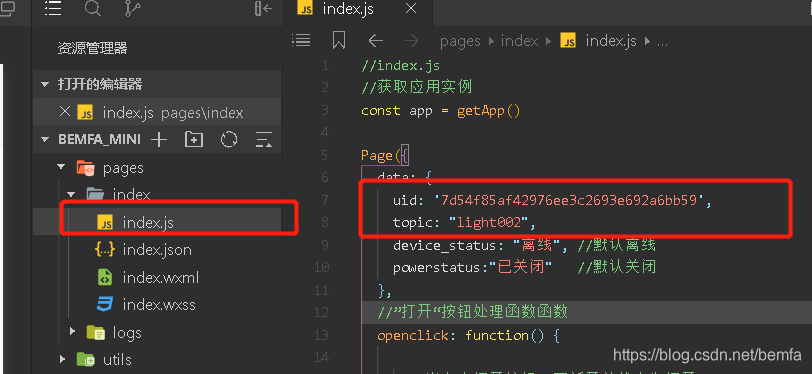Image resolution: width=812 pixels, height=374 pixels.
Task: Open the search icon in sidebar
Action: coord(92,8)
